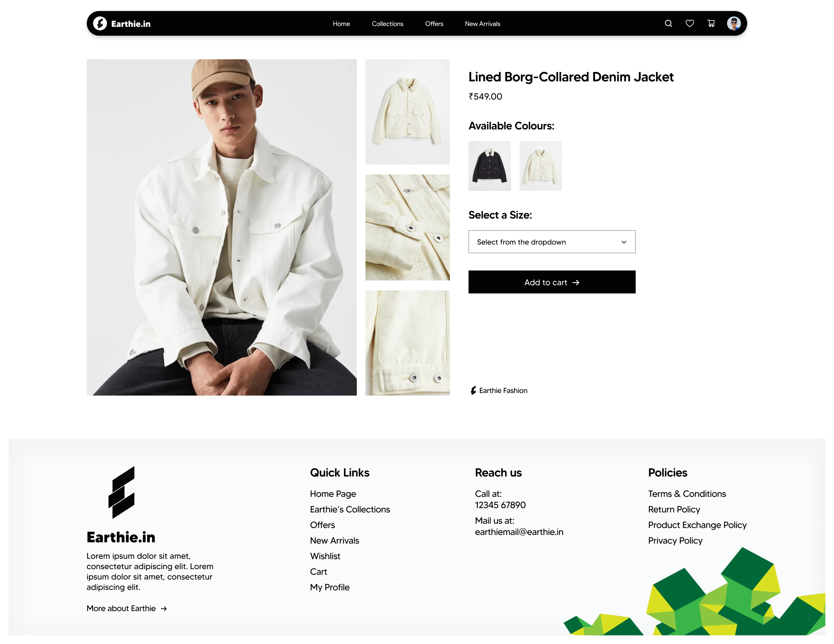834x644 pixels.
Task: Open the Offers menu item
Action: (x=434, y=24)
